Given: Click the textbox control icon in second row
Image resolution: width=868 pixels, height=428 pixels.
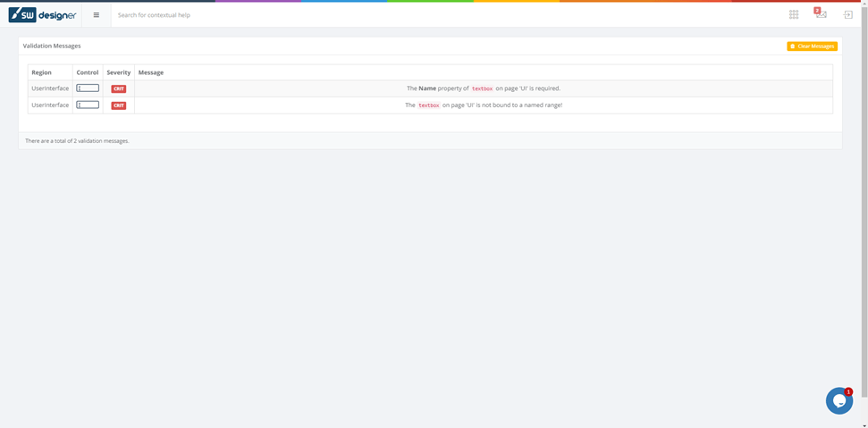Looking at the screenshot, I should coord(88,105).
